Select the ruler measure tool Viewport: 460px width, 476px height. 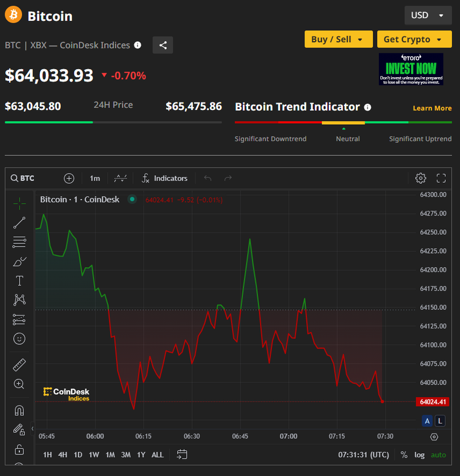point(19,365)
